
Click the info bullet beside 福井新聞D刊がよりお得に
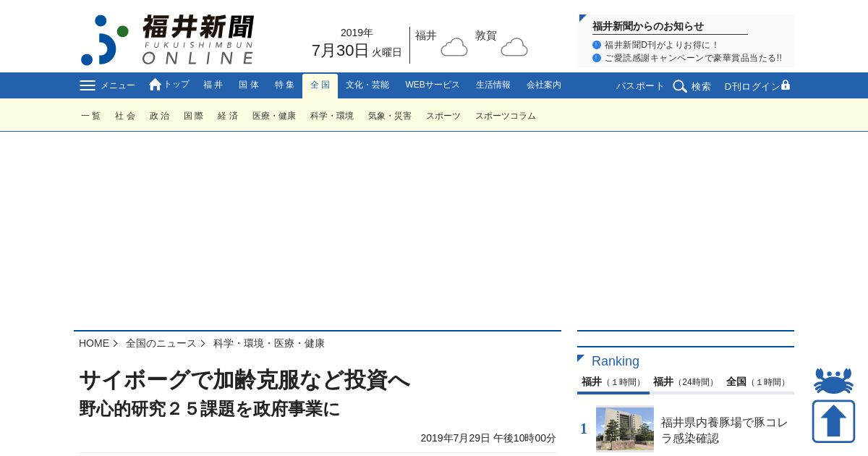coord(597,45)
